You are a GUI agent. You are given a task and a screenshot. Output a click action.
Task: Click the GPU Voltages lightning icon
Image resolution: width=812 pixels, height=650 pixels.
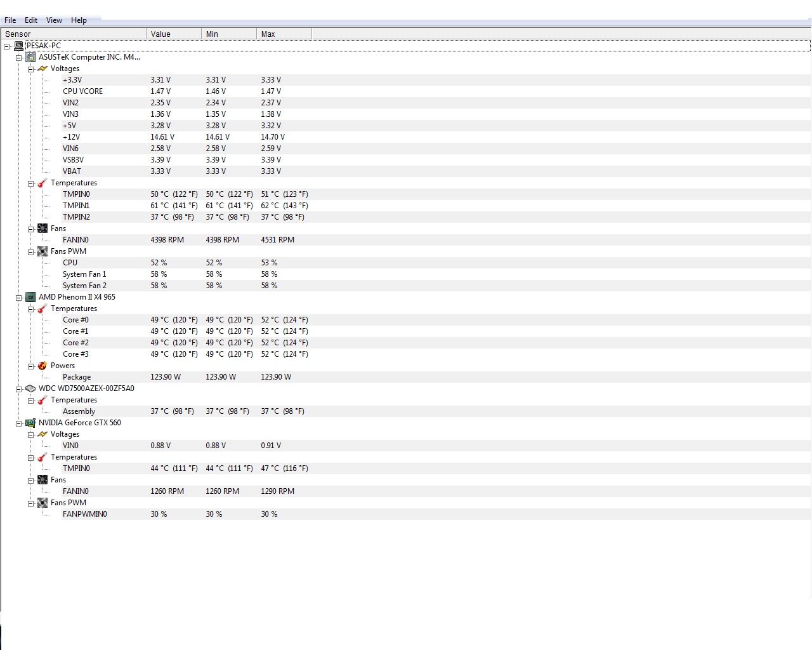point(43,434)
